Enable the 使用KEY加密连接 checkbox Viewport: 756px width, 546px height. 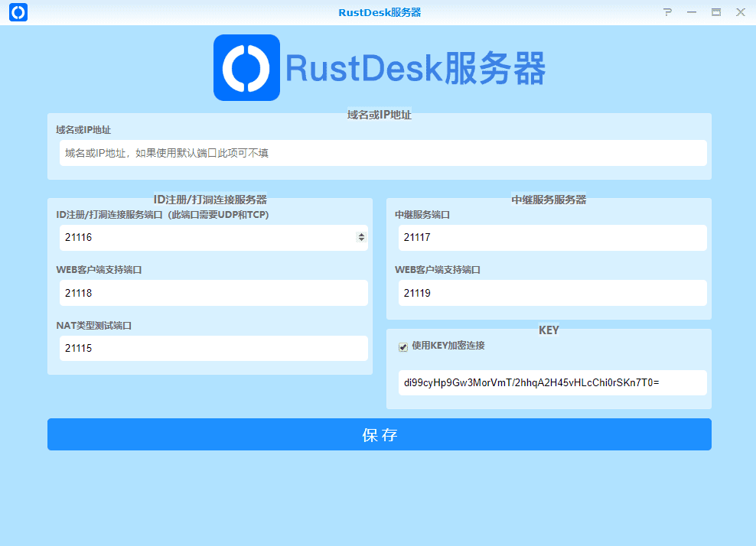402,346
